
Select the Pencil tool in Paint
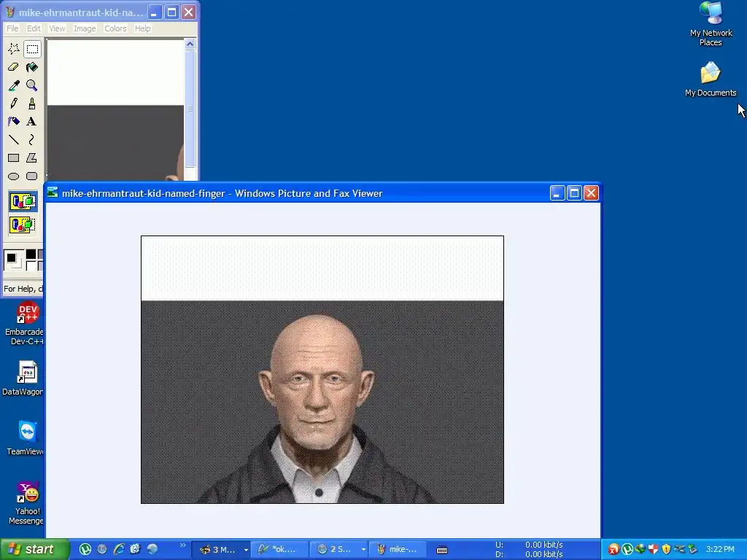pos(14,104)
